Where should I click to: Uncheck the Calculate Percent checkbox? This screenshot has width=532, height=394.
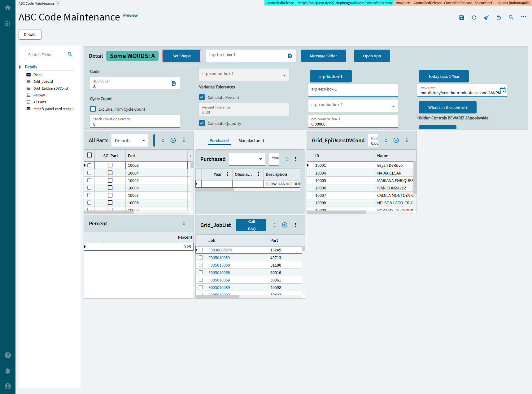click(202, 97)
